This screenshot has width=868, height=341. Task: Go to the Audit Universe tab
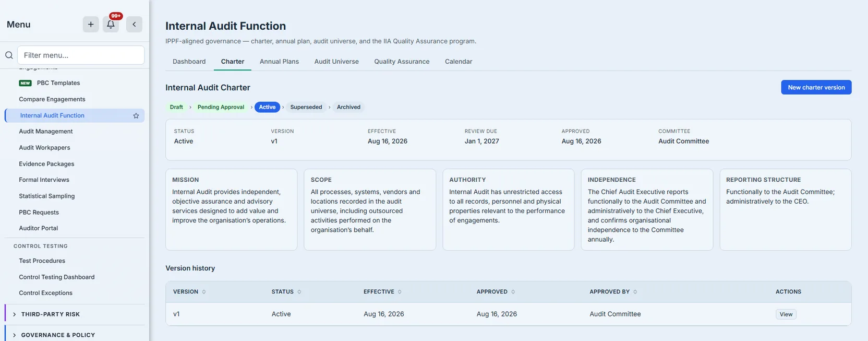tap(336, 62)
